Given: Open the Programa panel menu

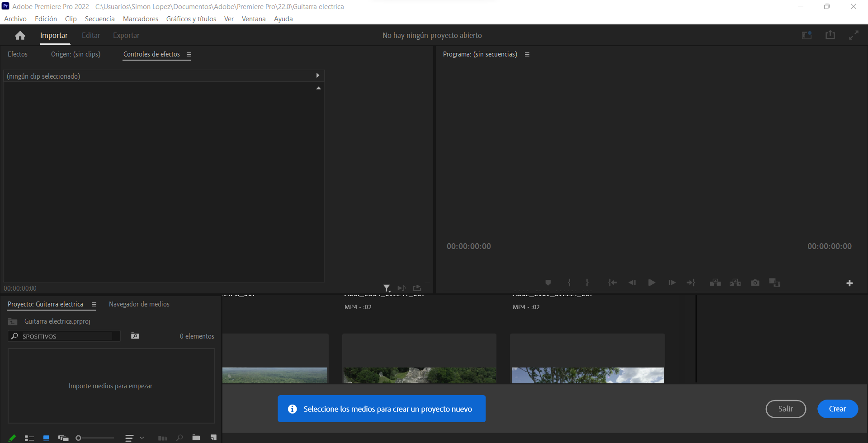Looking at the screenshot, I should coord(527,54).
